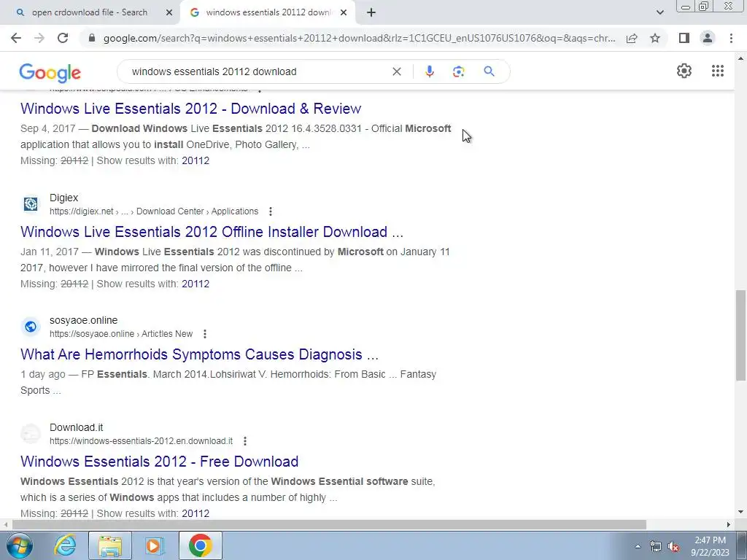Open more options for the Download.it result

(245, 441)
